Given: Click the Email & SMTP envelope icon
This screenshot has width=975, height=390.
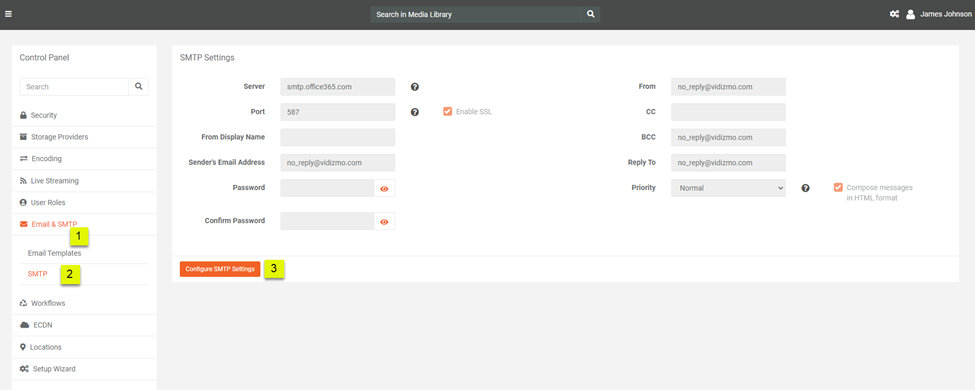Looking at the screenshot, I should (24, 224).
